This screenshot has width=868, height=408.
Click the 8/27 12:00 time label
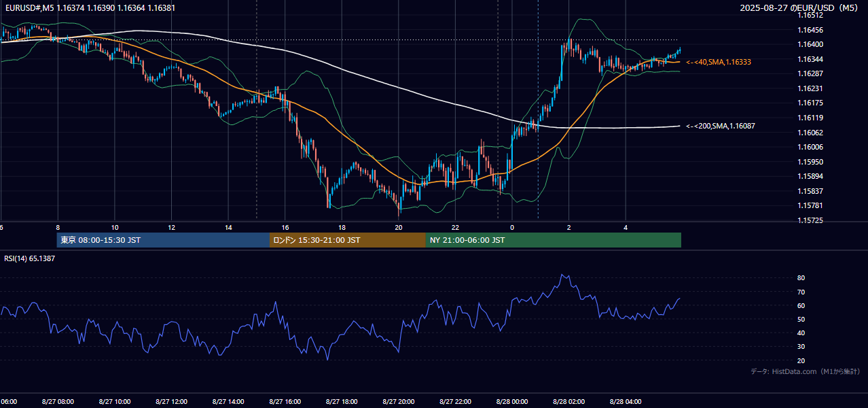click(171, 401)
